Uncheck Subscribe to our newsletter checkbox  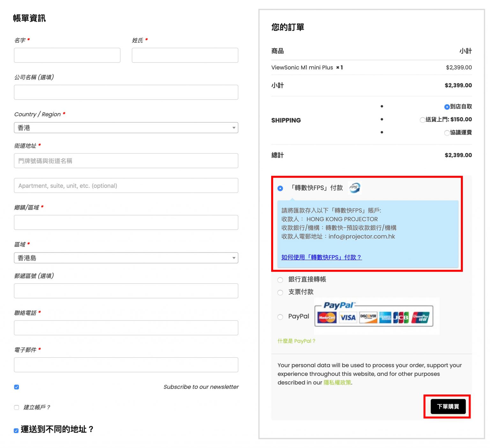tap(17, 387)
